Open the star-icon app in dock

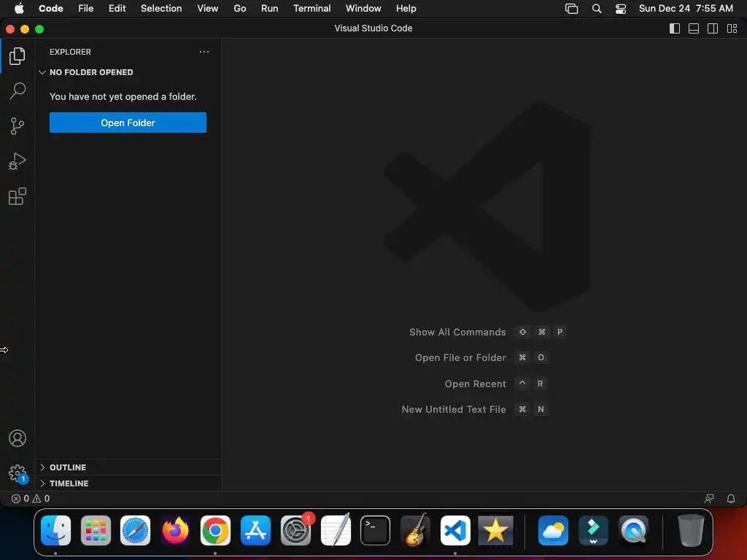point(495,531)
